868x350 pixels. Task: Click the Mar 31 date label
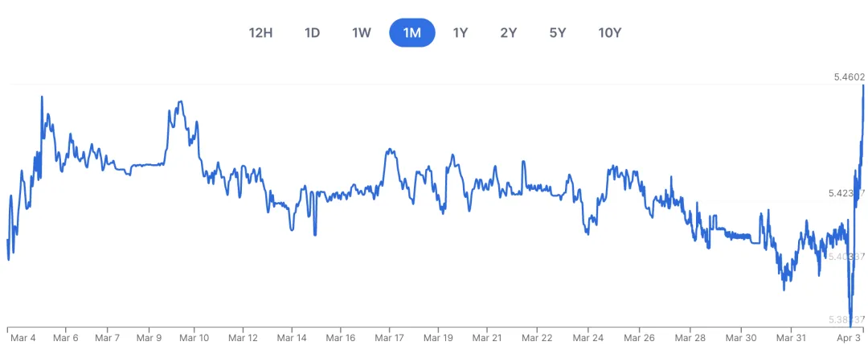791,338
